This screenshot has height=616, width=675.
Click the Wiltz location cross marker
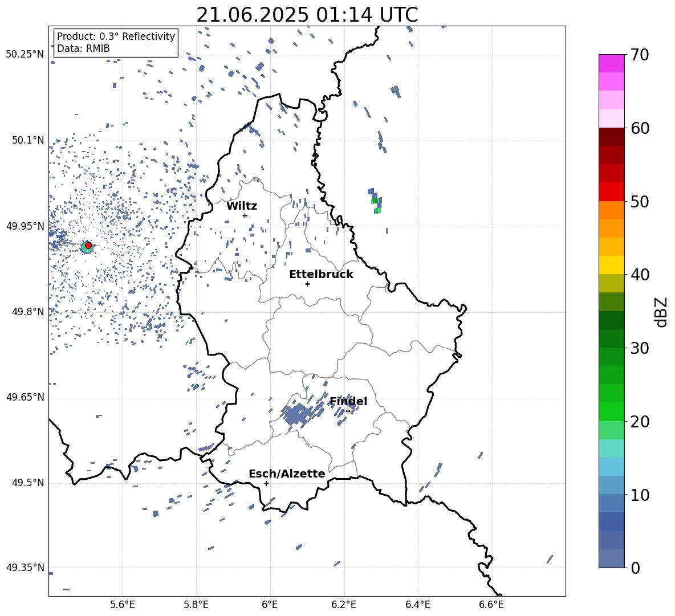pos(245,215)
